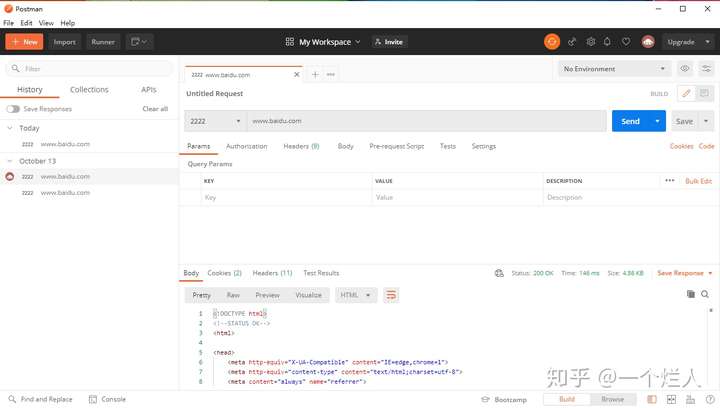Click the new window icon in toolbar
The height and width of the screenshot is (408, 720).
[139, 42]
